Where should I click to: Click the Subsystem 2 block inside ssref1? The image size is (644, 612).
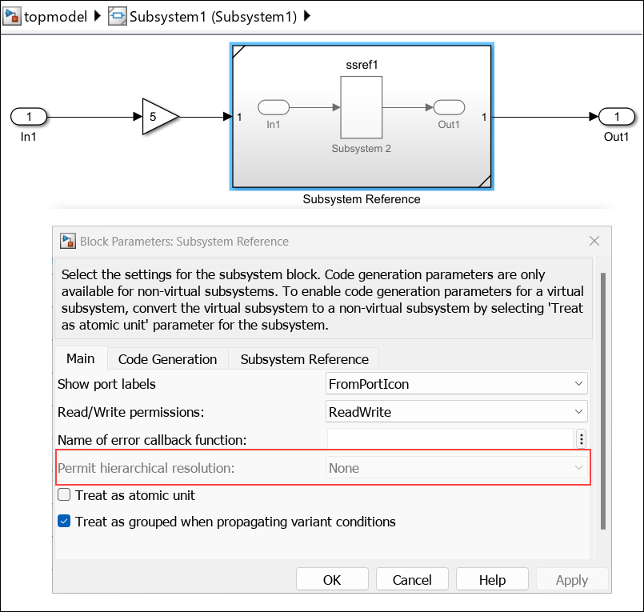click(361, 107)
